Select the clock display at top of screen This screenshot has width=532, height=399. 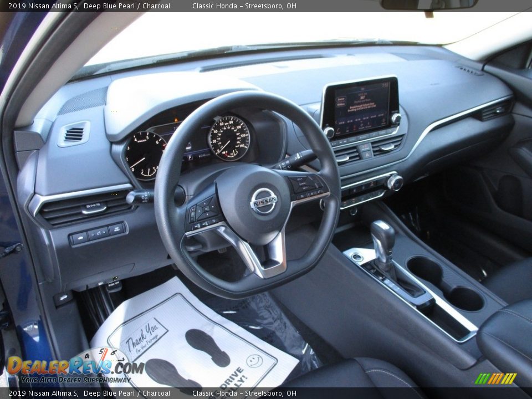click(x=385, y=85)
